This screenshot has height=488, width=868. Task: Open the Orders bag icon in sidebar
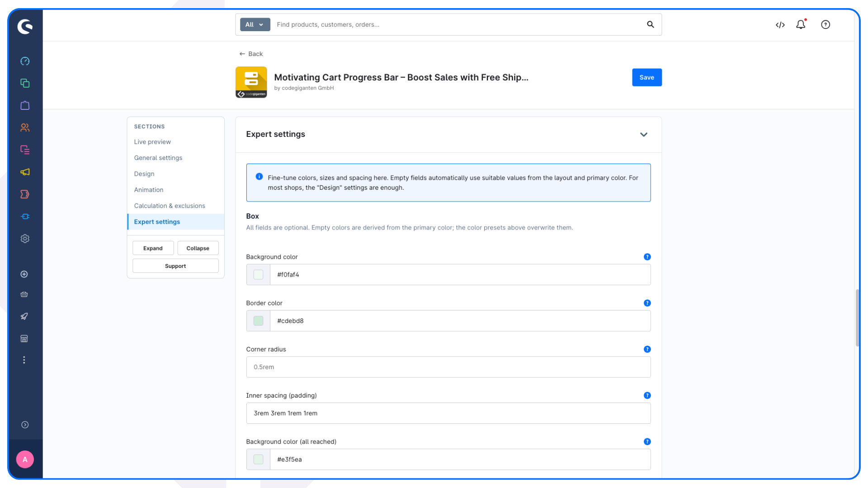click(x=25, y=105)
